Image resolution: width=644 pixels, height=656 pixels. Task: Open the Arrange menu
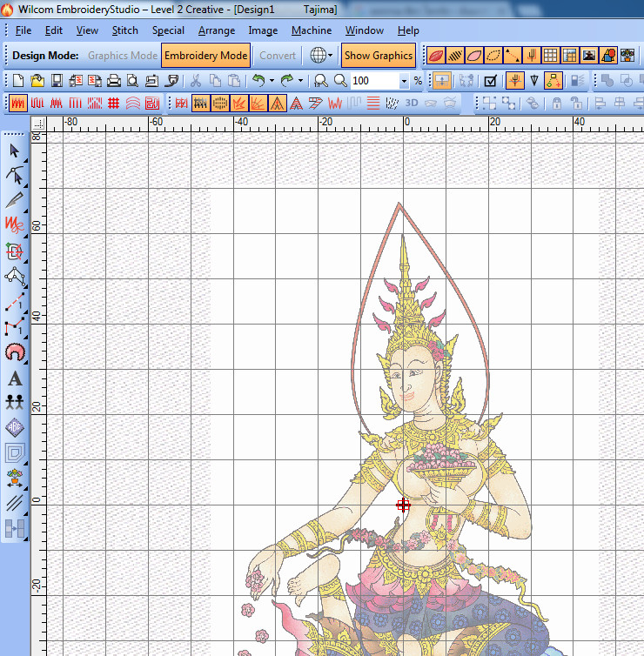217,30
